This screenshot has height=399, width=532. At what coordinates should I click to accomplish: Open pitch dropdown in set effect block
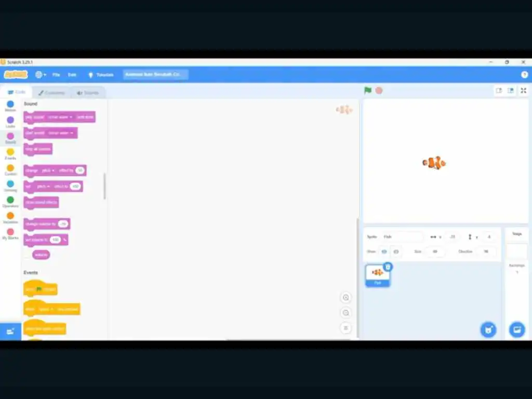point(43,187)
